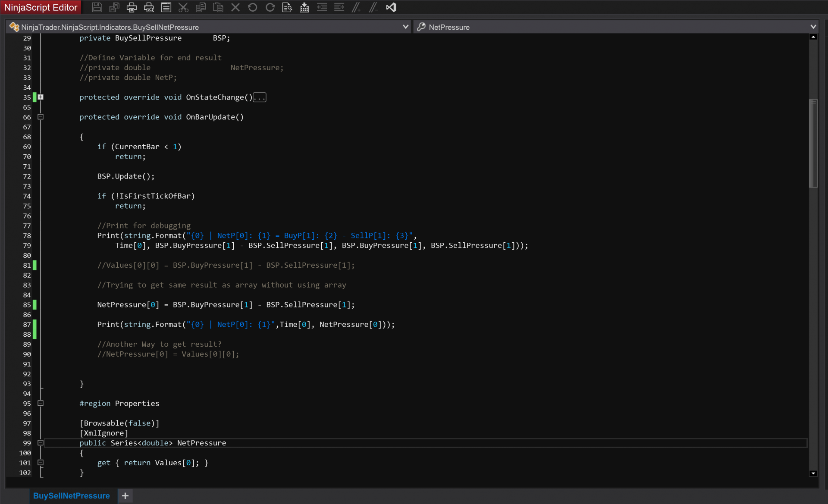Click the Save icon in toolbar
Viewport: 828px width, 504px height.
coord(97,7)
